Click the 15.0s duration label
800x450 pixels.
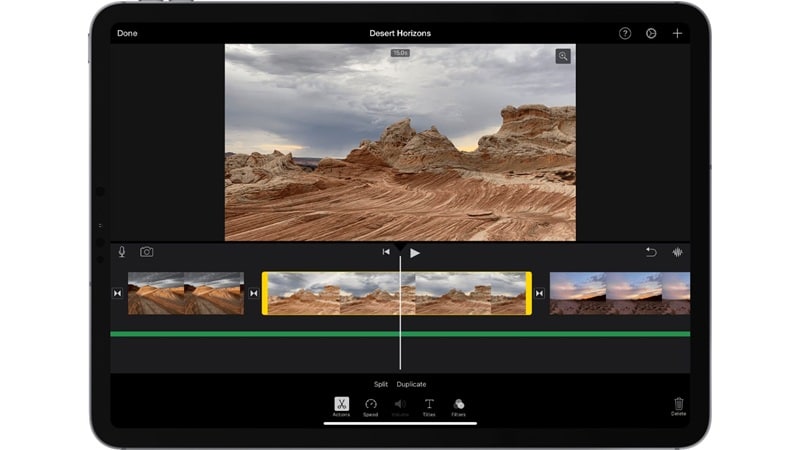click(400, 53)
